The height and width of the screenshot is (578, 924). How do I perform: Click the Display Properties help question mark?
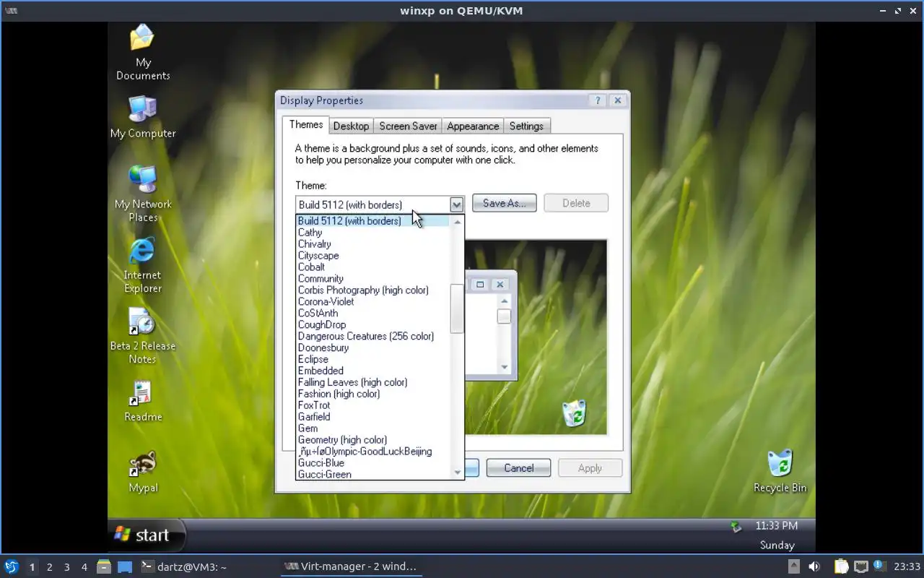[x=597, y=100]
